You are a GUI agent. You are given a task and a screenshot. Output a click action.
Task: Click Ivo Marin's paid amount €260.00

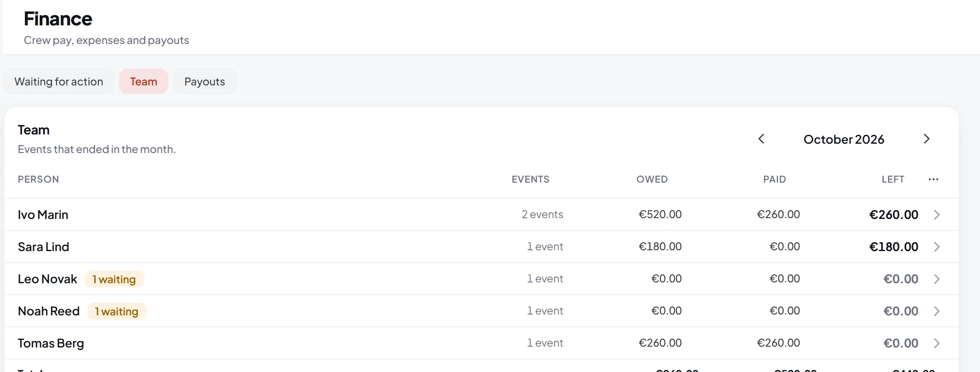(x=779, y=214)
